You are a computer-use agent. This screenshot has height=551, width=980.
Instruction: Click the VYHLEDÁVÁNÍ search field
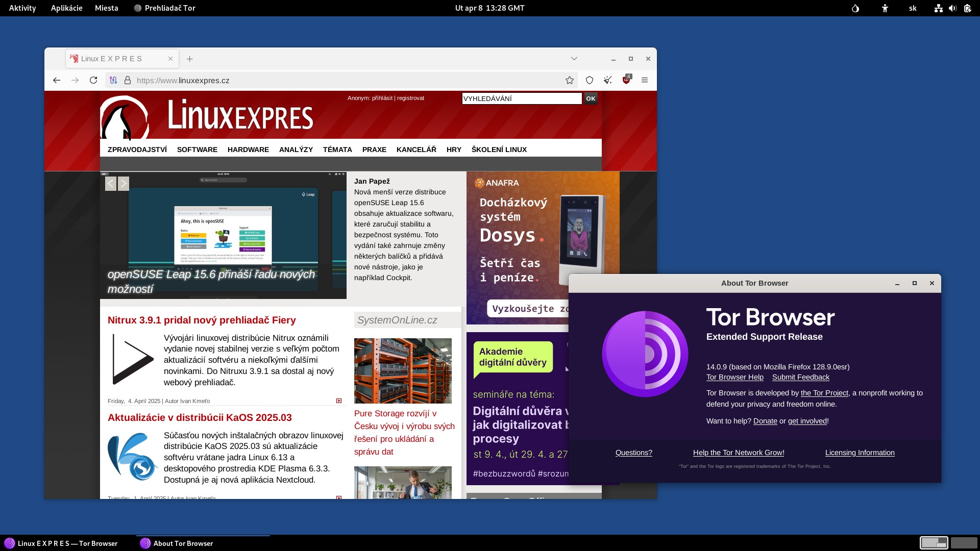pos(522,98)
